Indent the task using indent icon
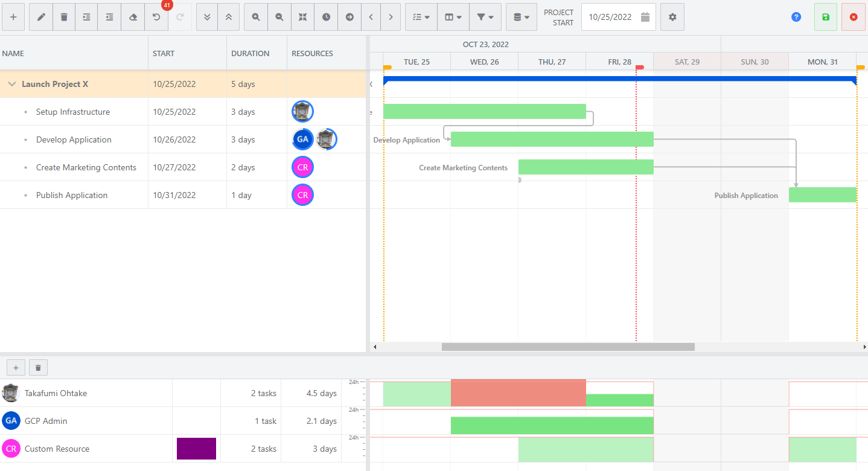Screen dimensions: 868x471 (x=87, y=17)
